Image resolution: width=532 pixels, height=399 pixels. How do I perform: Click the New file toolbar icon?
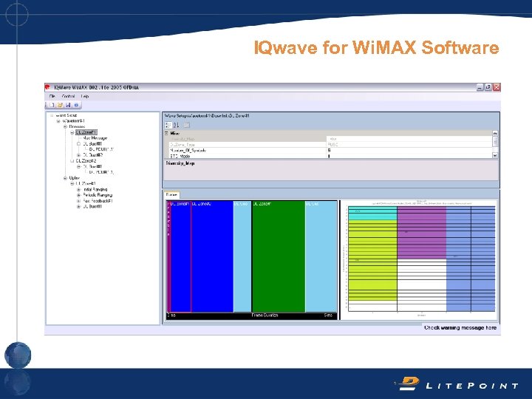pos(52,105)
